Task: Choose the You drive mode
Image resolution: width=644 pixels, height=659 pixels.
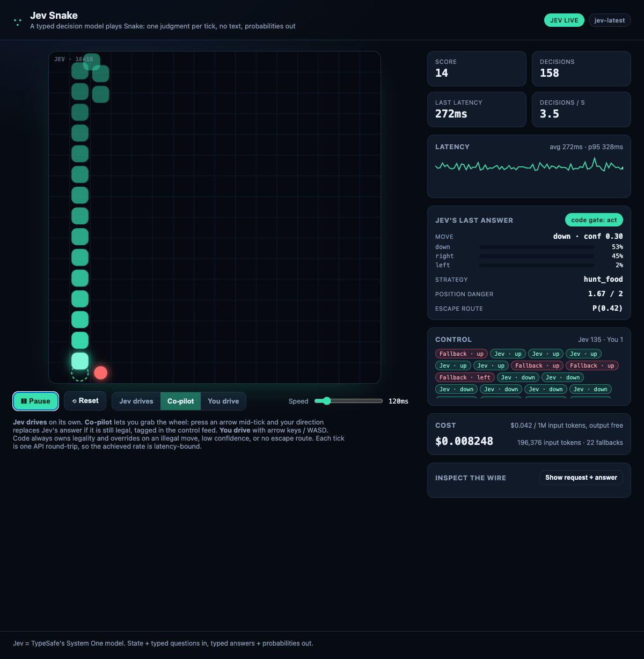Action: [223, 401]
